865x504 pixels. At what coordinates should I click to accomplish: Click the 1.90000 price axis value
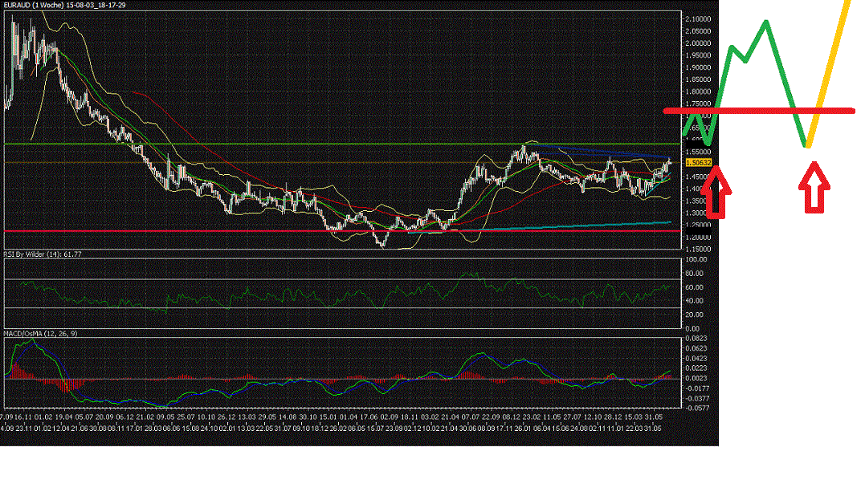click(x=698, y=68)
